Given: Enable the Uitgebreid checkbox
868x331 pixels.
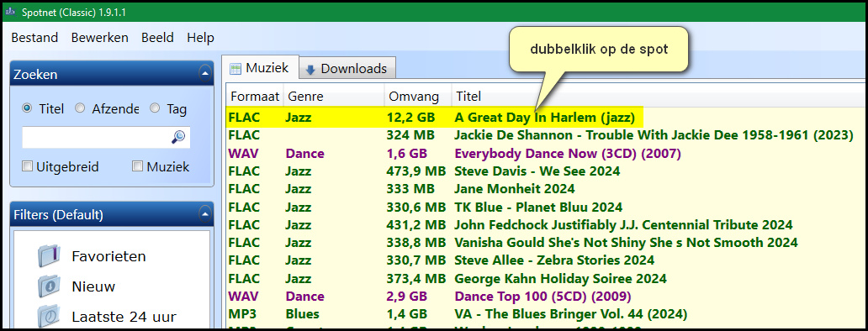Looking at the screenshot, I should pyautogui.click(x=27, y=166).
